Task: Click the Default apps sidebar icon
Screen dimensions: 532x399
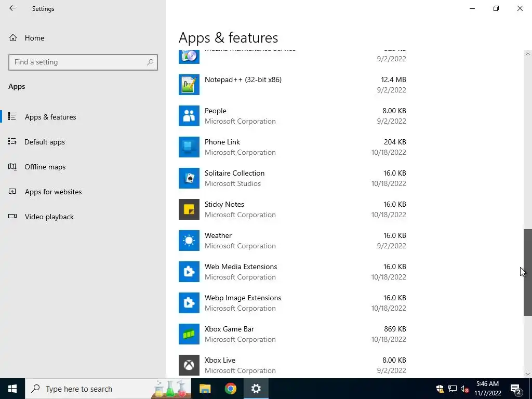Action: pos(12,141)
